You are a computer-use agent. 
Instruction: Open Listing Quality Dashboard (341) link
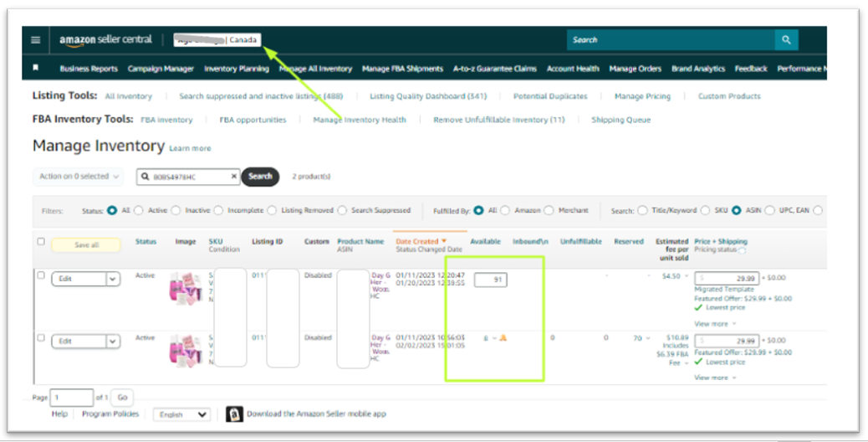click(428, 96)
